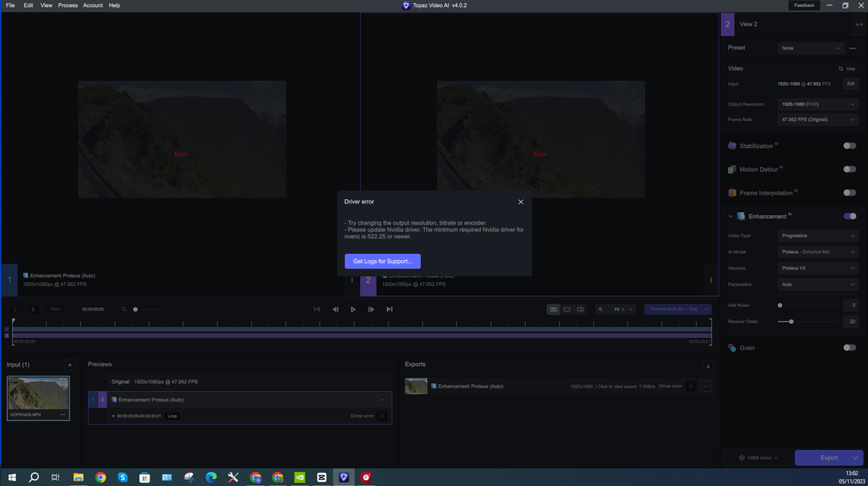Enable the Stabilization toggle

click(x=849, y=145)
